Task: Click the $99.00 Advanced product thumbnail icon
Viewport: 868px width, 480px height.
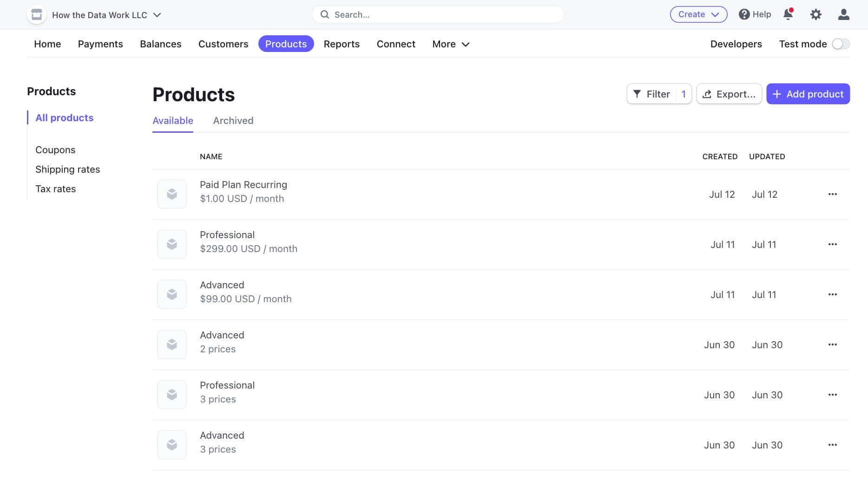Action: (x=172, y=294)
